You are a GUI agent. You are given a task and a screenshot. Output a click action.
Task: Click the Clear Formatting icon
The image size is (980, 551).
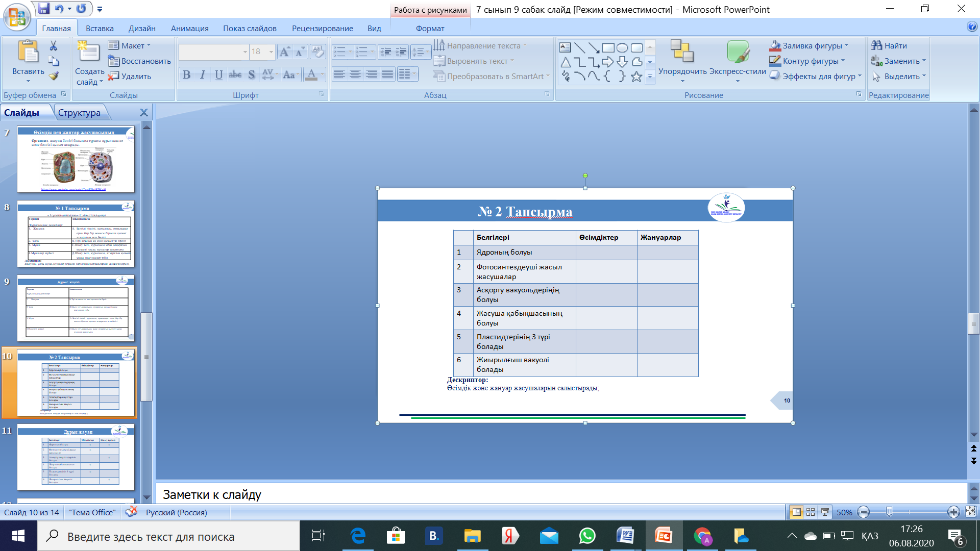click(318, 52)
